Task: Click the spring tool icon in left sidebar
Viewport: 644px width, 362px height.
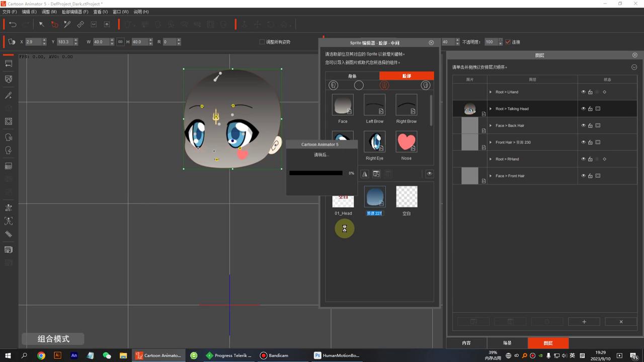Action: [9, 234]
